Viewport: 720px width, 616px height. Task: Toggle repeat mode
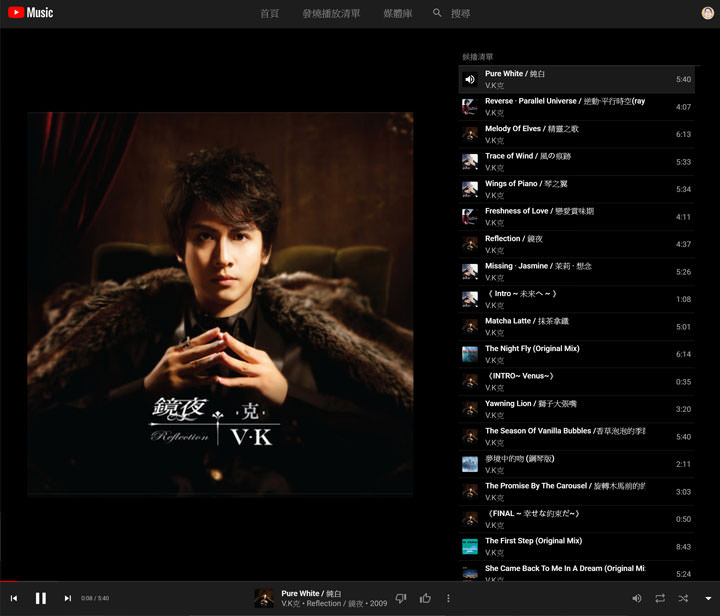[x=660, y=598]
